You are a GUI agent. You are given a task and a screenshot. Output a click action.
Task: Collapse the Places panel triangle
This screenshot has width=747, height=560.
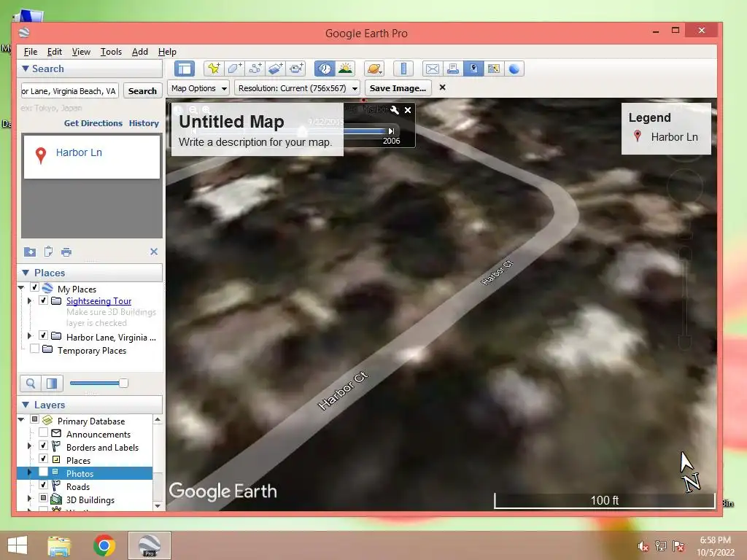(x=26, y=273)
